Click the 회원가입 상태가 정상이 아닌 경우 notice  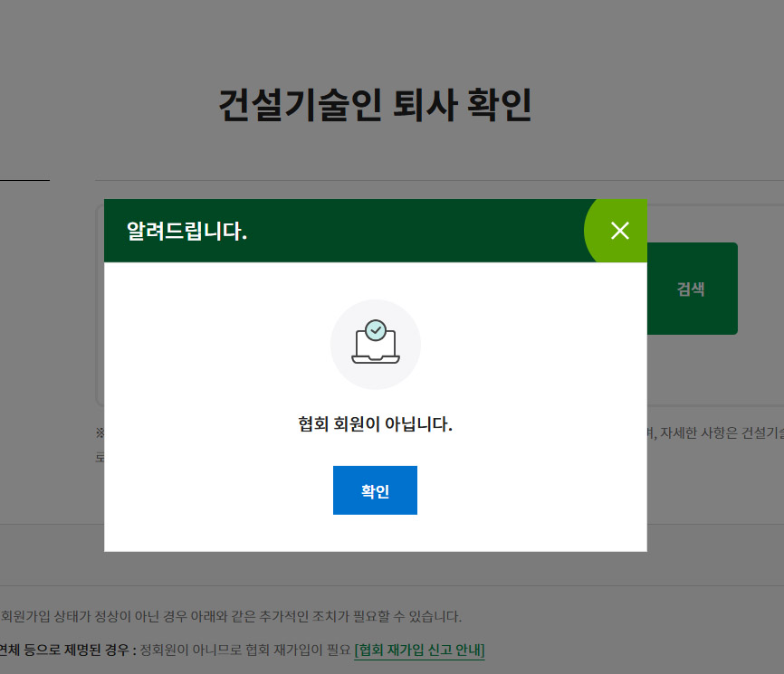(231, 616)
